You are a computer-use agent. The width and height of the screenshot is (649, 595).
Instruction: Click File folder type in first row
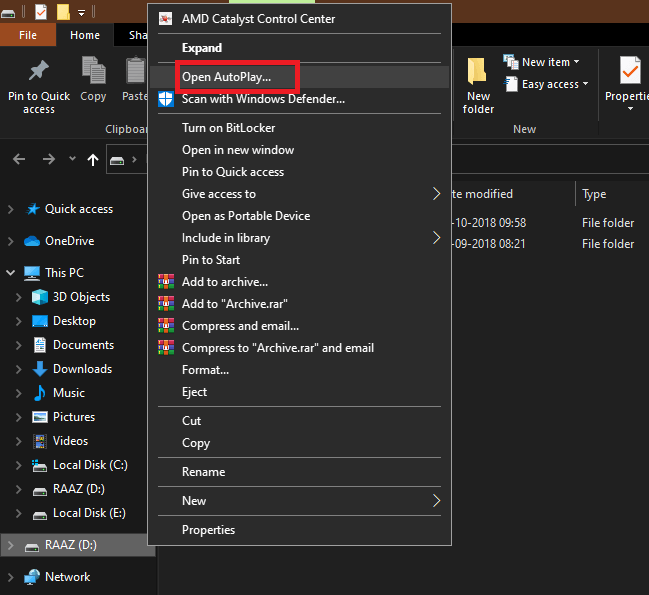point(608,223)
